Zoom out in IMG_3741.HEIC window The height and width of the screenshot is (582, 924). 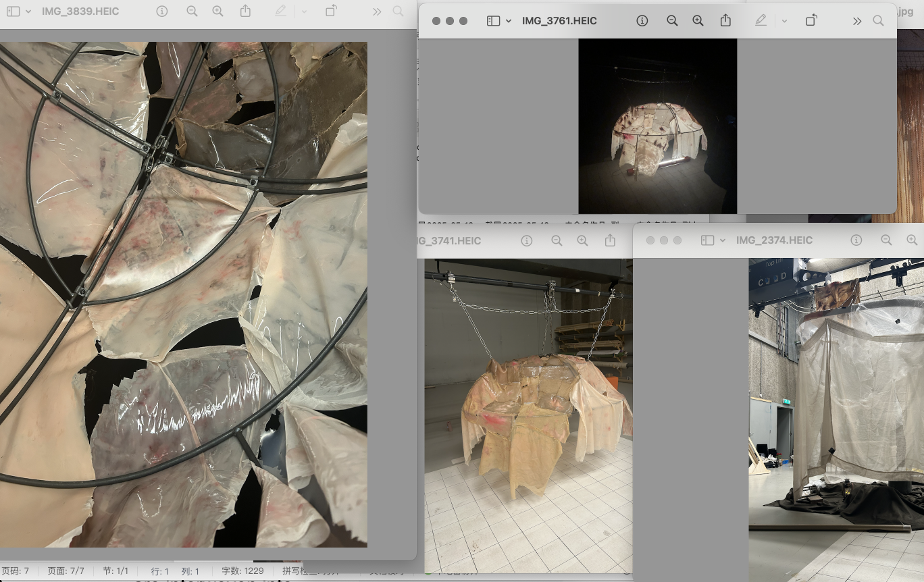(x=557, y=240)
